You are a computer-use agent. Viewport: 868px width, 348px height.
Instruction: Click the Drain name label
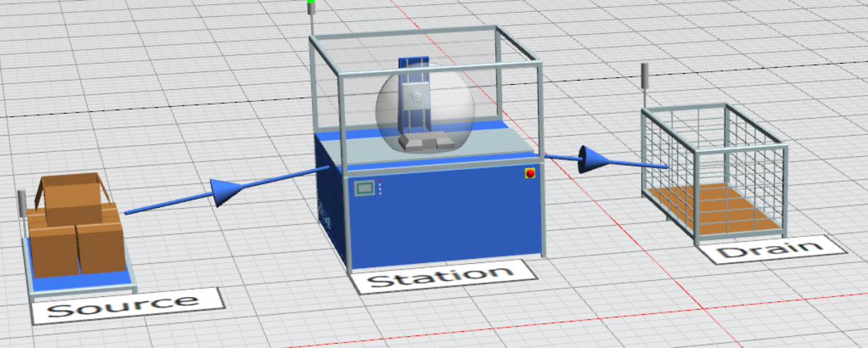[x=770, y=249]
